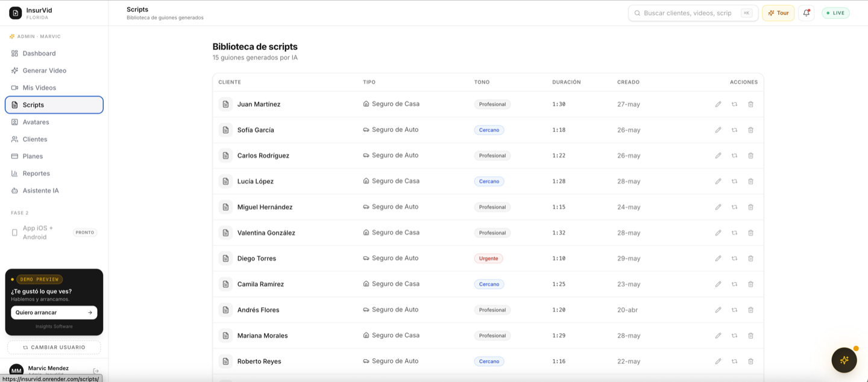
Task: Delete Andrés Flores script
Action: pos(750,310)
